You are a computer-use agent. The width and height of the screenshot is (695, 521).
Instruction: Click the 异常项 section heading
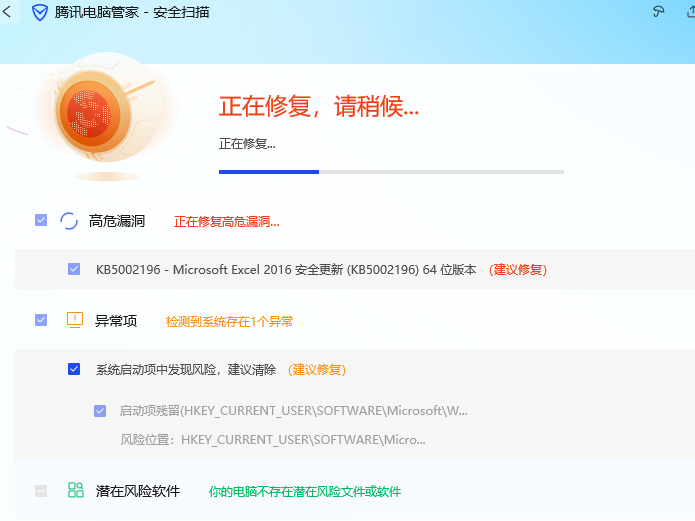coord(116,321)
